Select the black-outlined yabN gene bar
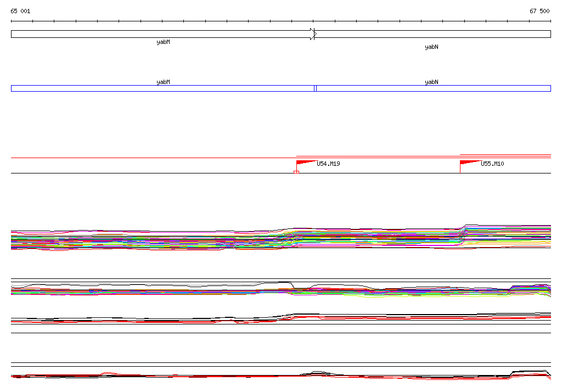The width and height of the screenshot is (562, 392). pyautogui.click(x=434, y=34)
